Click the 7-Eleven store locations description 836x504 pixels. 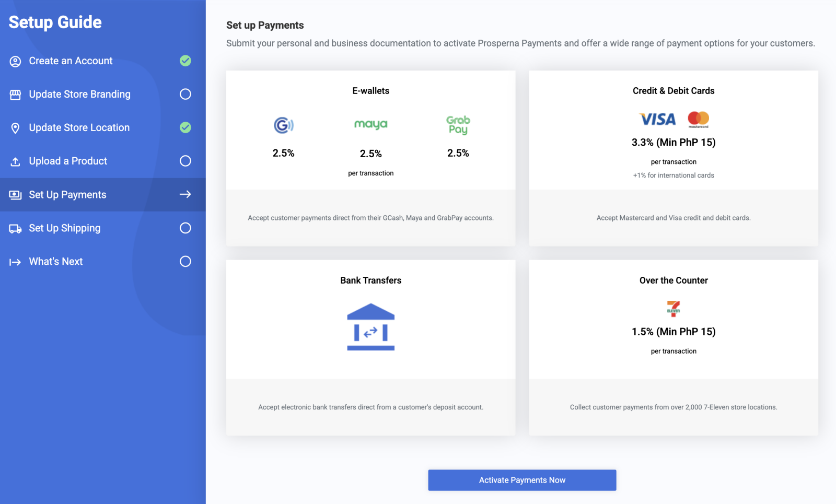coord(674,407)
